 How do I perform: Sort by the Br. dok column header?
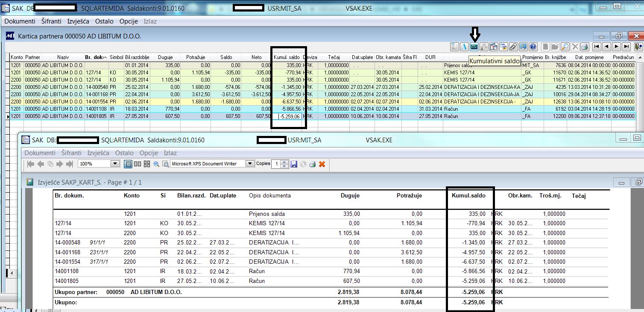point(97,57)
